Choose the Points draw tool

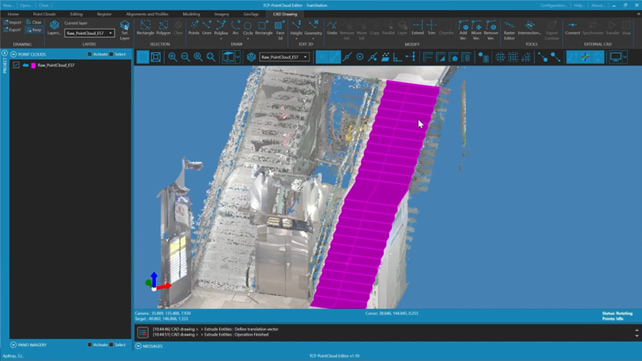(194, 28)
